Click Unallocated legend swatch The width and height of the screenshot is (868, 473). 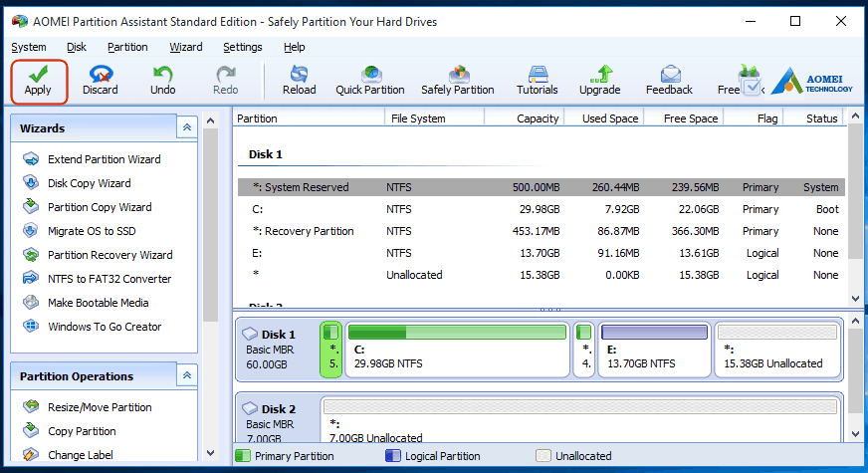543,456
